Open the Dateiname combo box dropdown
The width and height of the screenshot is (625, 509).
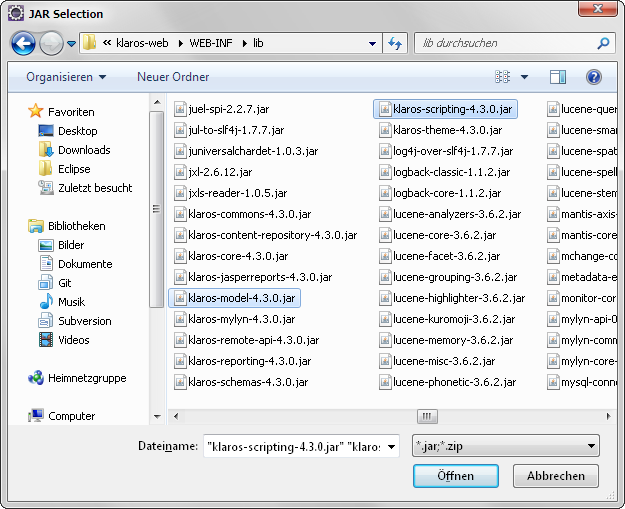tap(392, 446)
